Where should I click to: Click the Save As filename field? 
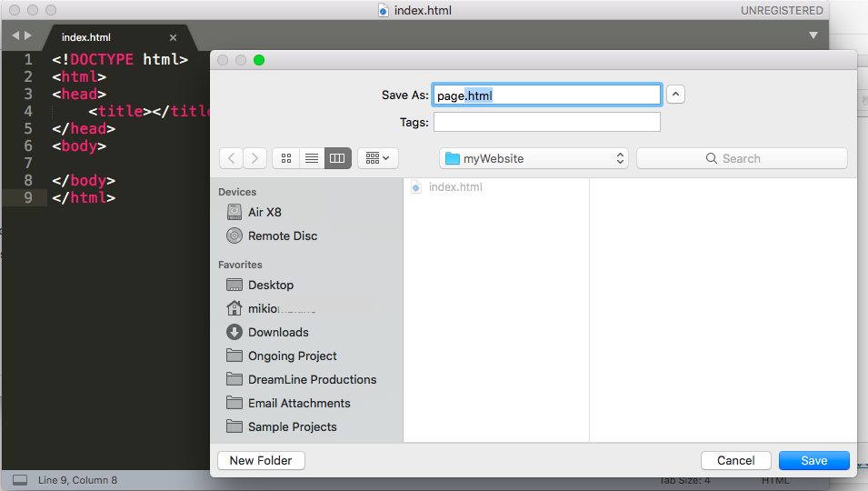[547, 95]
